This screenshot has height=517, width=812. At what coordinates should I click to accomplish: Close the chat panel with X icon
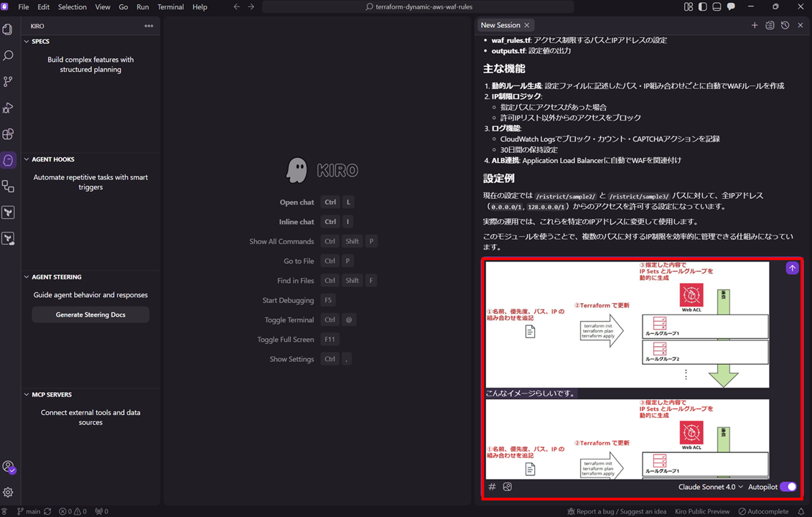(x=800, y=25)
